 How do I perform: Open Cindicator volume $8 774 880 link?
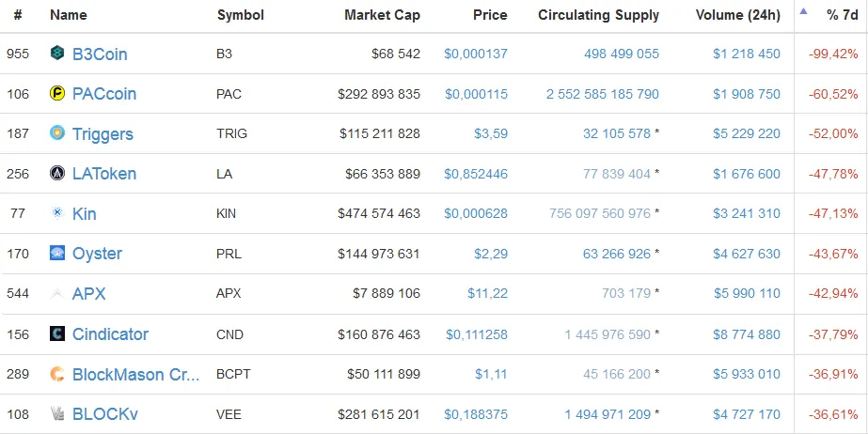pos(747,334)
